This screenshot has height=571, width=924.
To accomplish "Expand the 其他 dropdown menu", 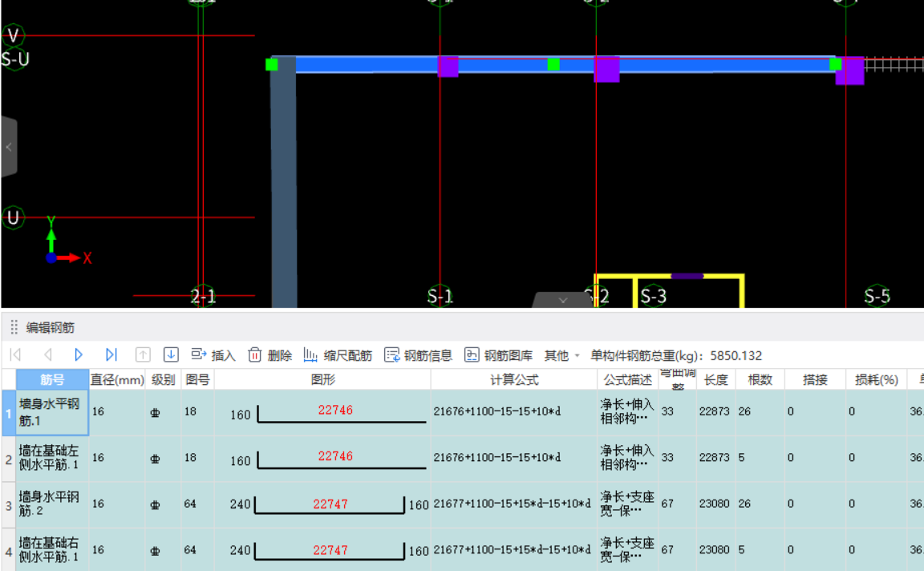I will click(562, 355).
